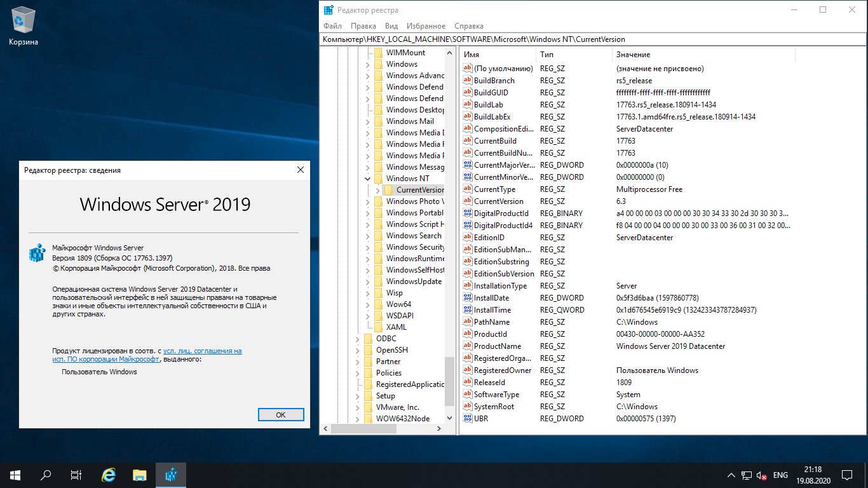Sort values by the Имя column header
The image size is (868, 488).
point(498,55)
